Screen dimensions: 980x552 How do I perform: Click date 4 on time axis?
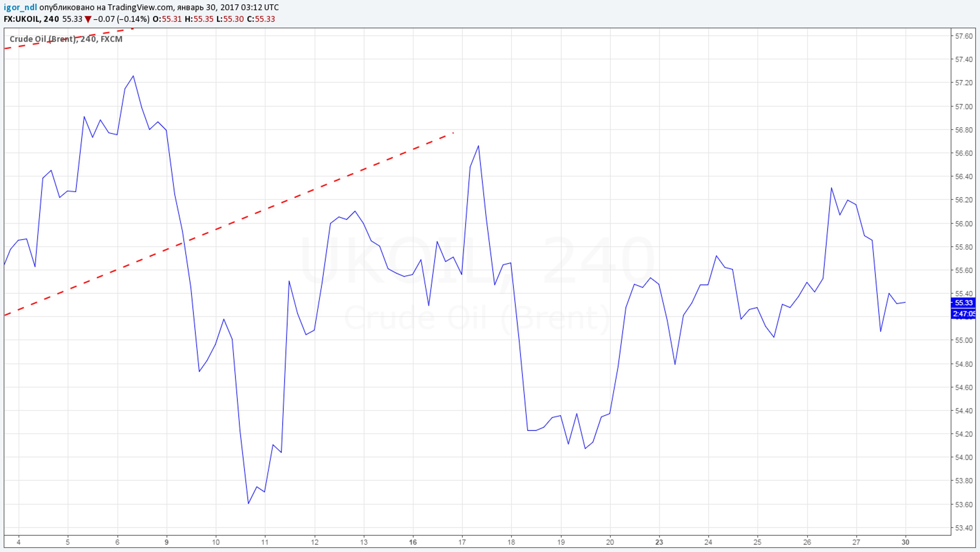click(x=19, y=542)
